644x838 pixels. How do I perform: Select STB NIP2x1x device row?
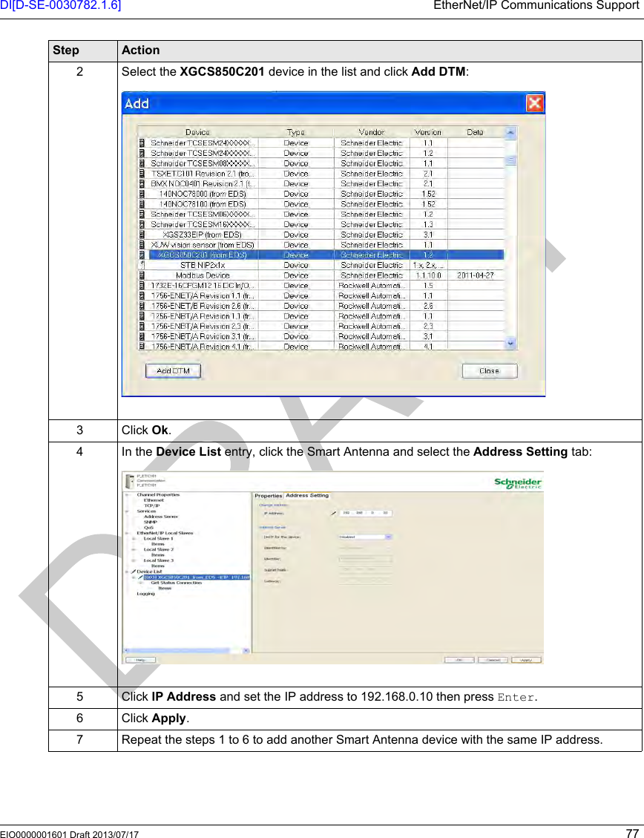click(x=321, y=265)
